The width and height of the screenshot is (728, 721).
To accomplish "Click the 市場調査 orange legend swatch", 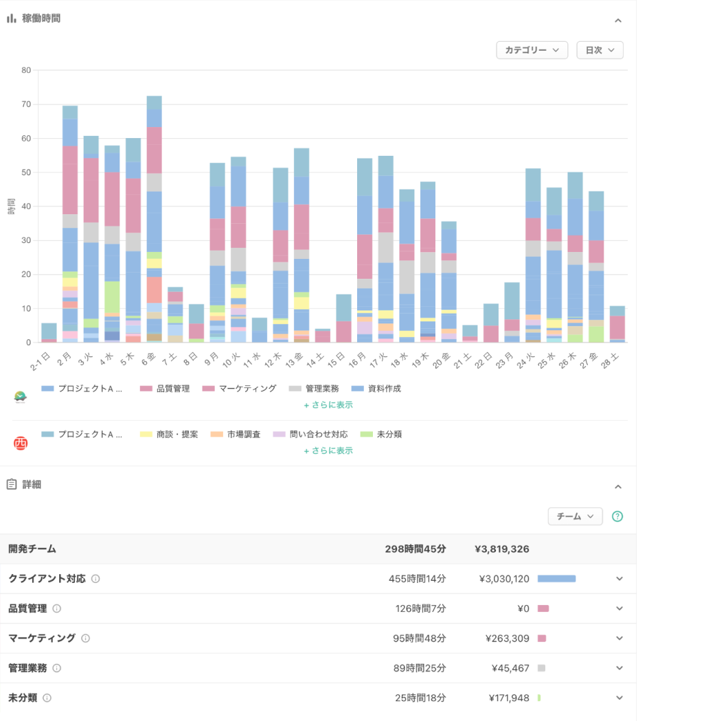I will [218, 435].
